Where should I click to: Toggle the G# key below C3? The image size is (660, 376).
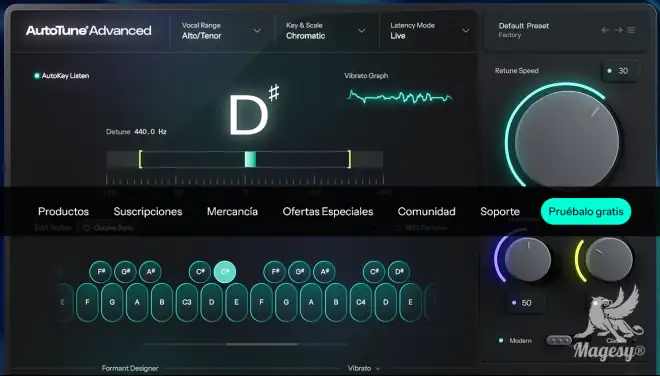125,272
